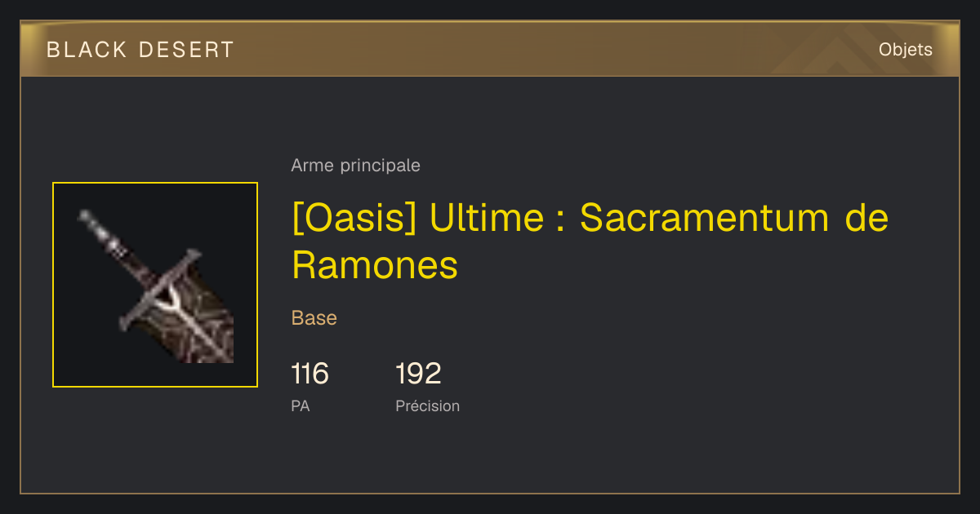Click the PA stat label
Viewport: 980px width, 514px height.
click(301, 405)
